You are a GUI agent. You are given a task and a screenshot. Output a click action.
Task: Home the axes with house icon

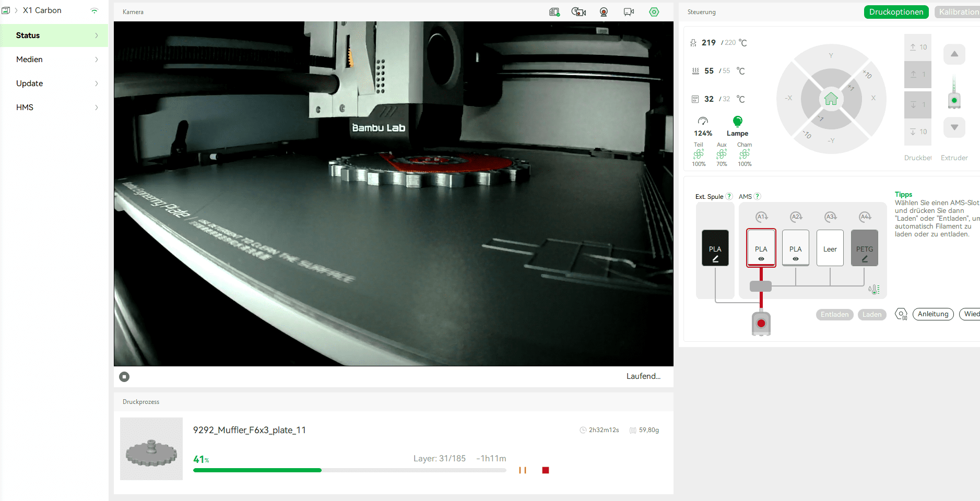coord(831,99)
